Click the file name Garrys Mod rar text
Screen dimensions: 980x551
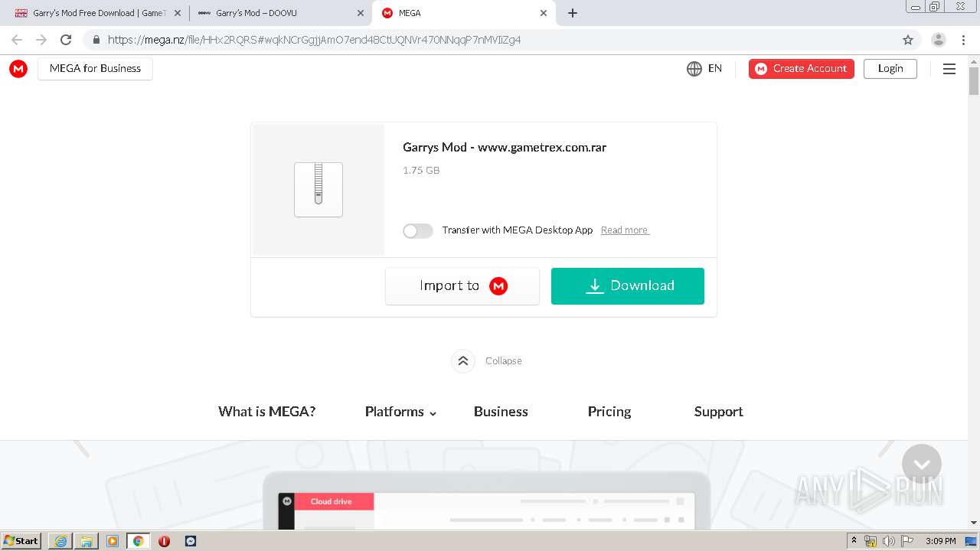[x=505, y=148]
